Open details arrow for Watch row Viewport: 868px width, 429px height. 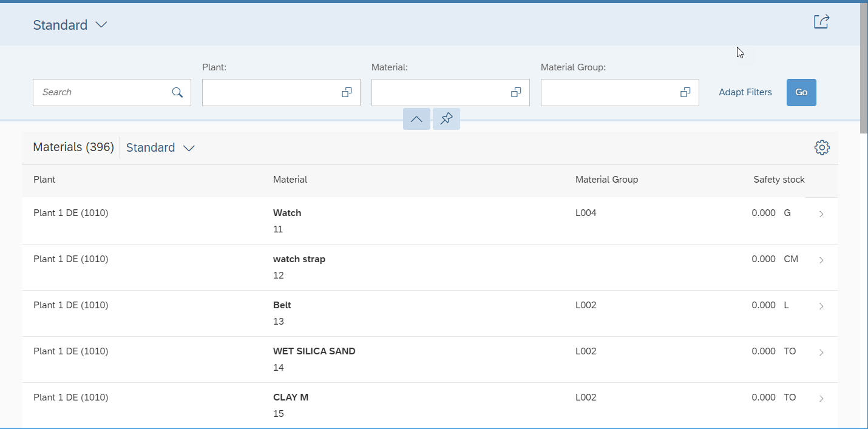pyautogui.click(x=821, y=214)
